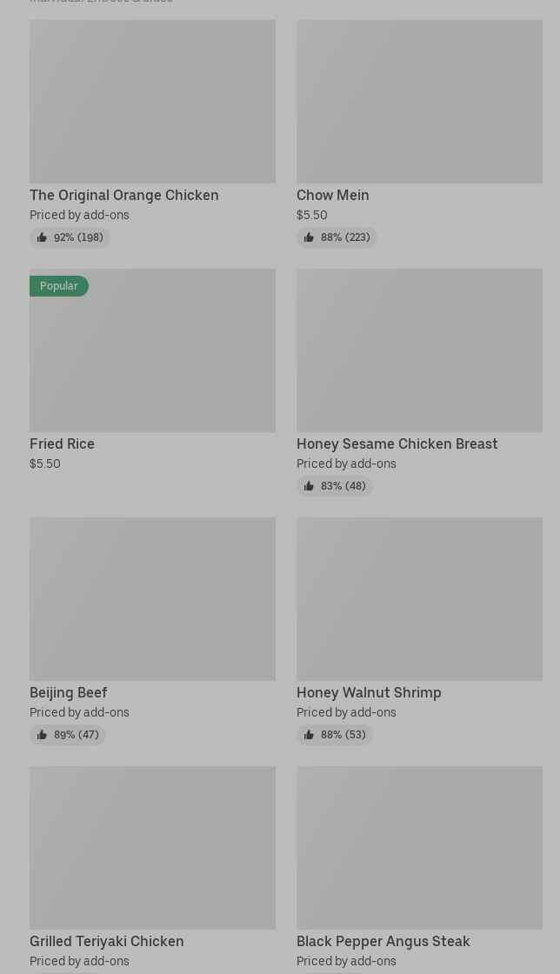
Task: Click the 92% (198) rating text
Action: (x=78, y=237)
